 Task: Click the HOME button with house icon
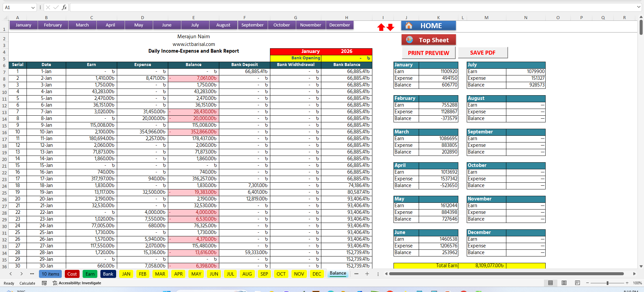pos(428,25)
